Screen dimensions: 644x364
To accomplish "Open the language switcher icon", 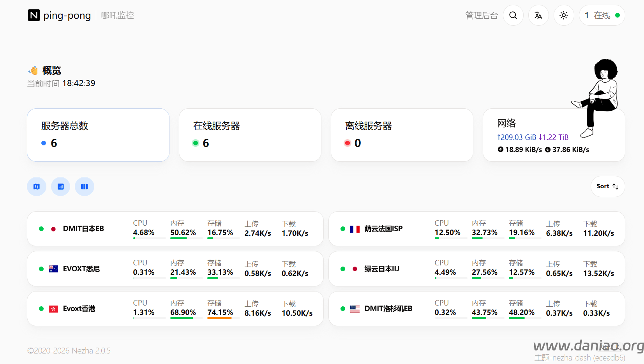I will tap(538, 15).
